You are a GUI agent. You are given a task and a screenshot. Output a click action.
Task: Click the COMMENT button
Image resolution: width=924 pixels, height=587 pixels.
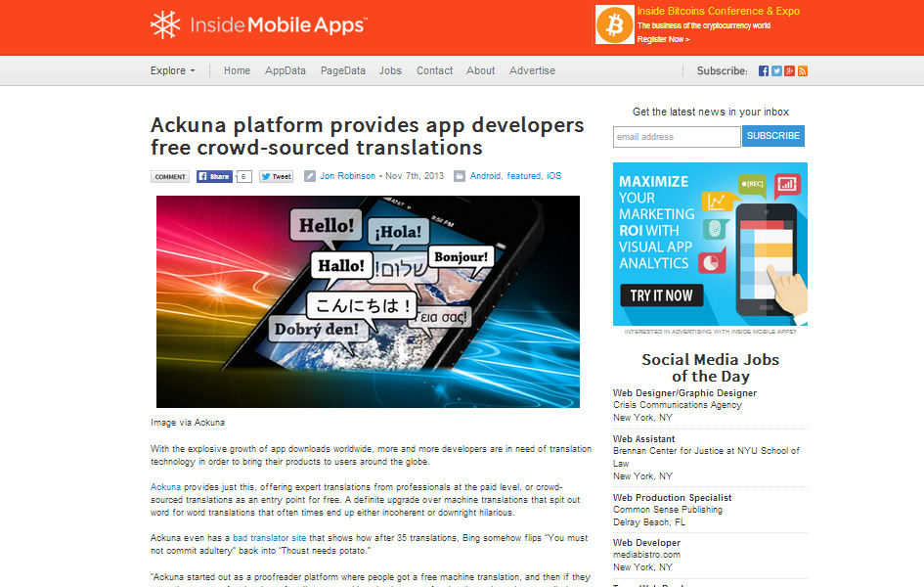[170, 177]
